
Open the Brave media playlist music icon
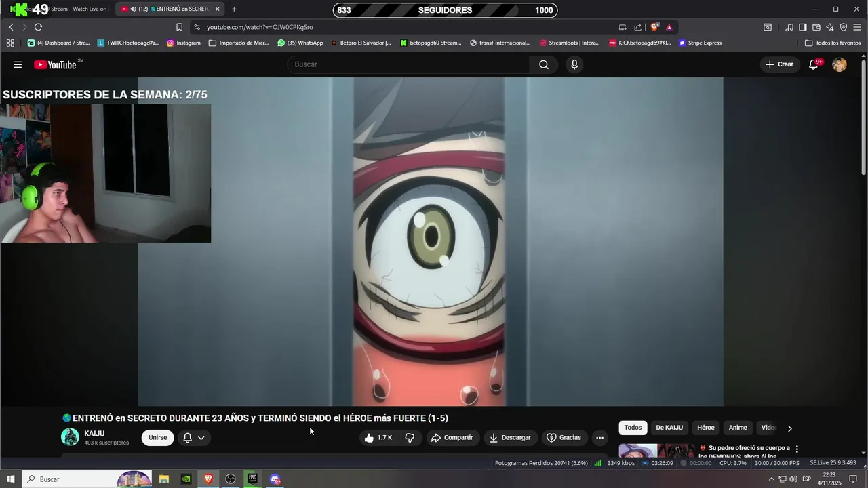(x=789, y=27)
